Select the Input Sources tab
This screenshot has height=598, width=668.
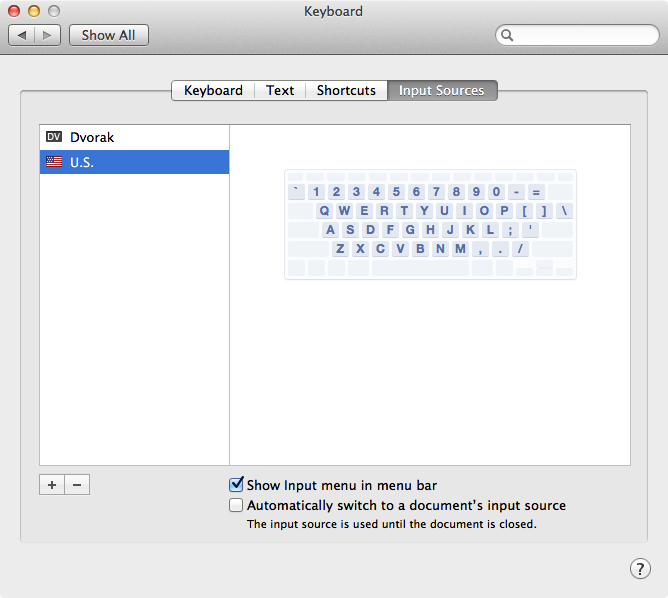[441, 90]
